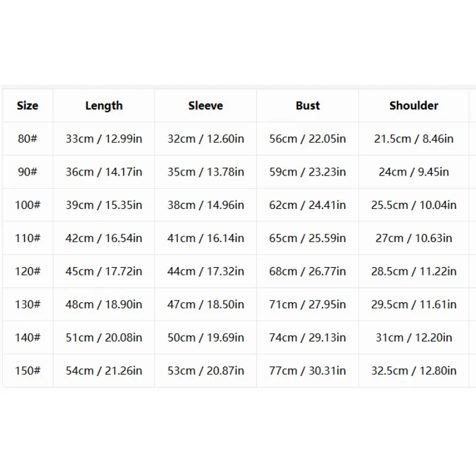Click the 33cm / 12.99in length cell
476x476 pixels.
(x=104, y=139)
